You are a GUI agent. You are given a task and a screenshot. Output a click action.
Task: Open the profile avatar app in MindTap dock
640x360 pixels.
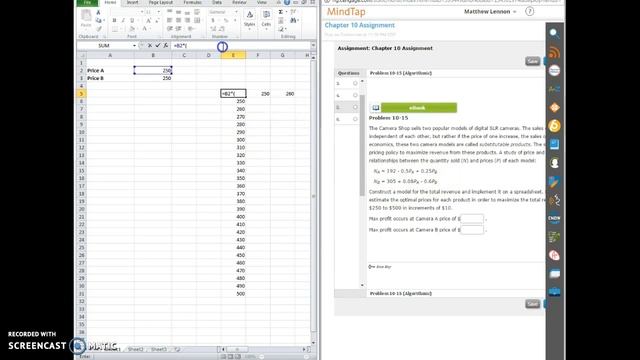pyautogui.click(x=554, y=163)
